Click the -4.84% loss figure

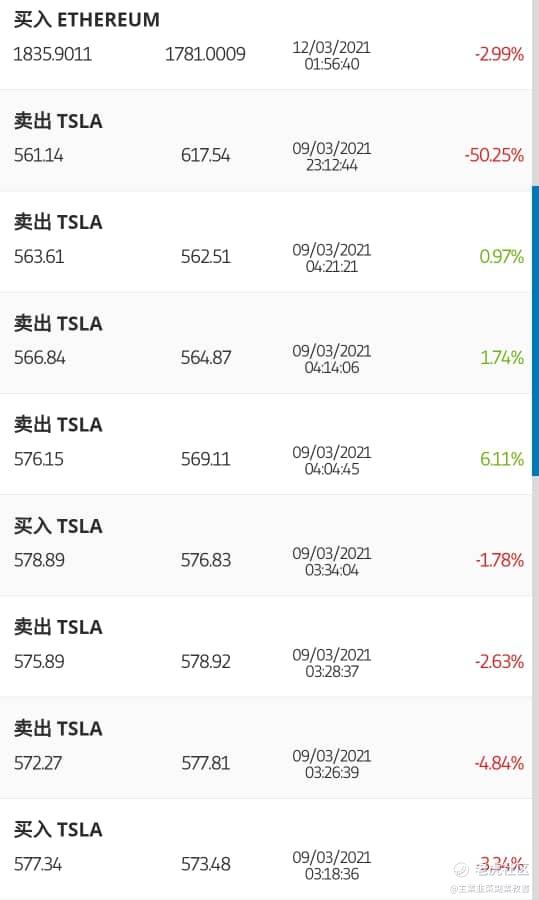(499, 763)
